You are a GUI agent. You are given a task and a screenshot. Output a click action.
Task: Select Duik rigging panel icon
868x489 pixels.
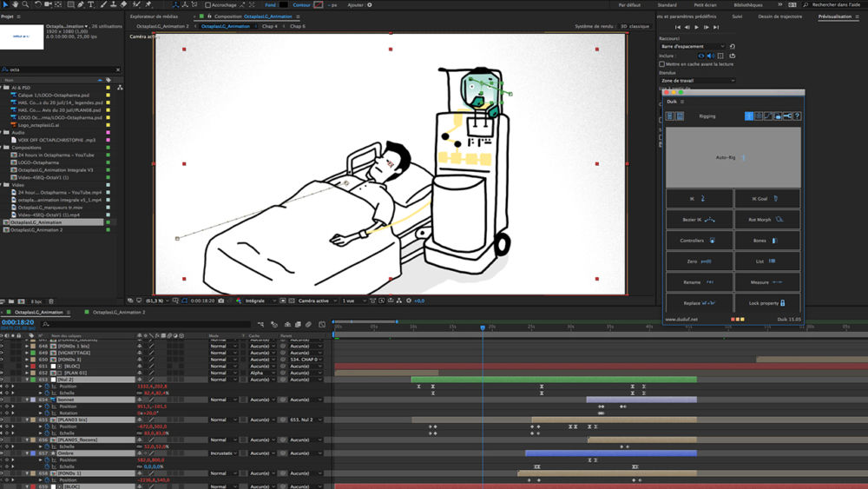pyautogui.click(x=748, y=116)
